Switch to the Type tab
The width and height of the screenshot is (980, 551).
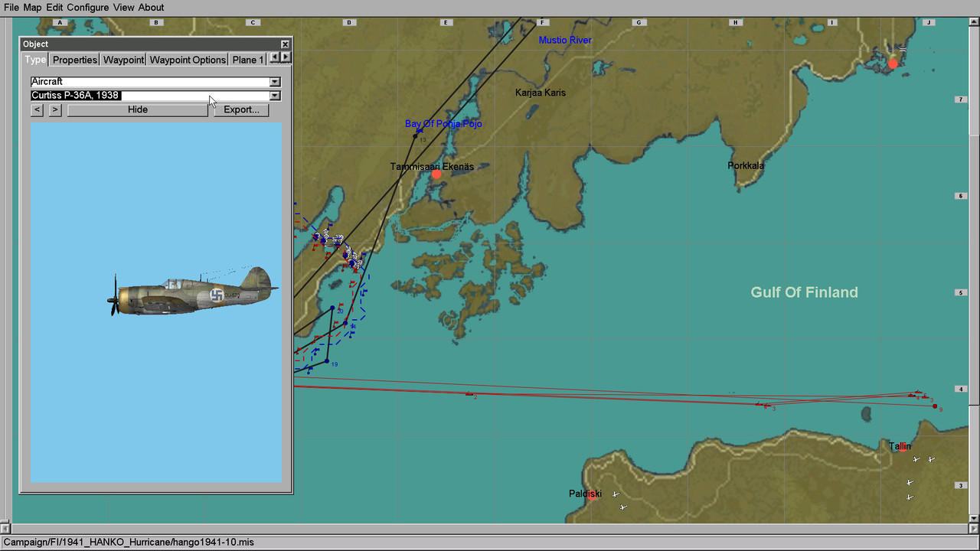coord(35,60)
